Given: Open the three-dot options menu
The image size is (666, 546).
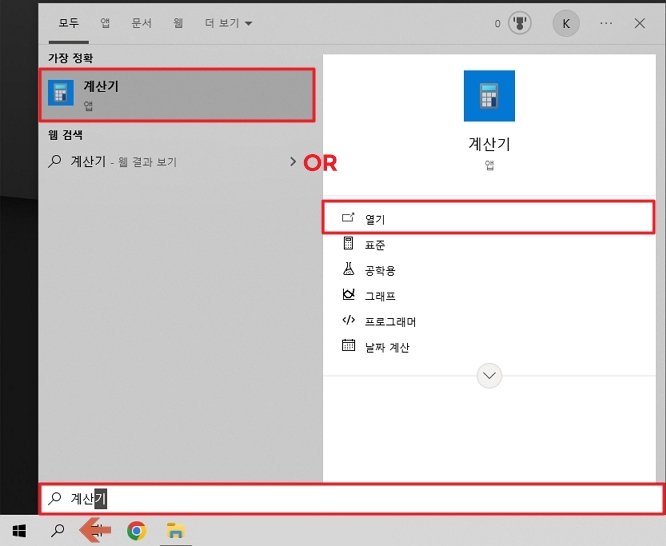Looking at the screenshot, I should tap(606, 23).
